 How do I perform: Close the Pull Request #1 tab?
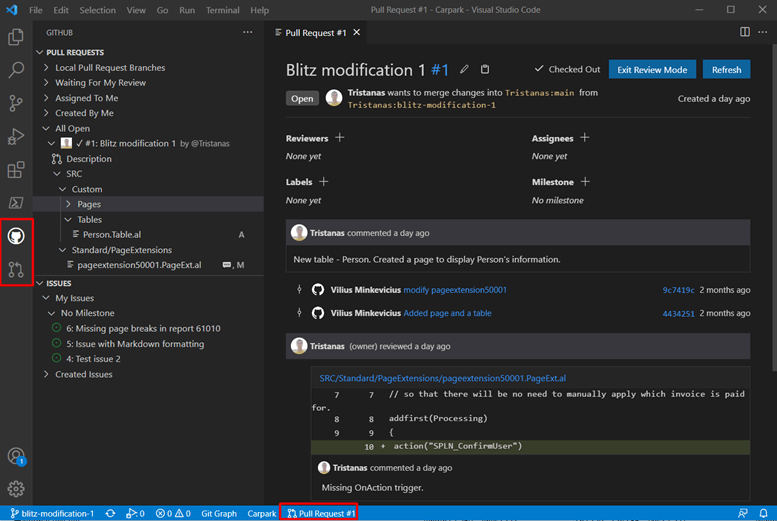pyautogui.click(x=357, y=32)
